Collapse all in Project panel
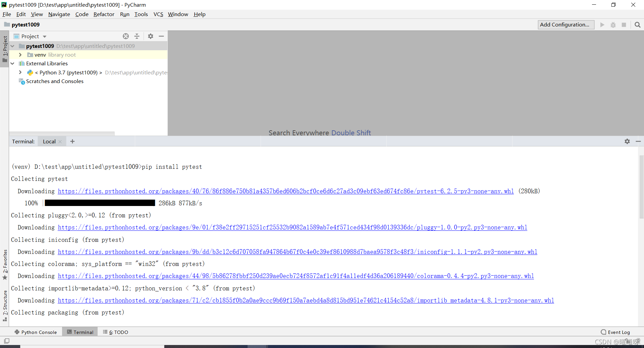This screenshot has width=644, height=348. [137, 36]
